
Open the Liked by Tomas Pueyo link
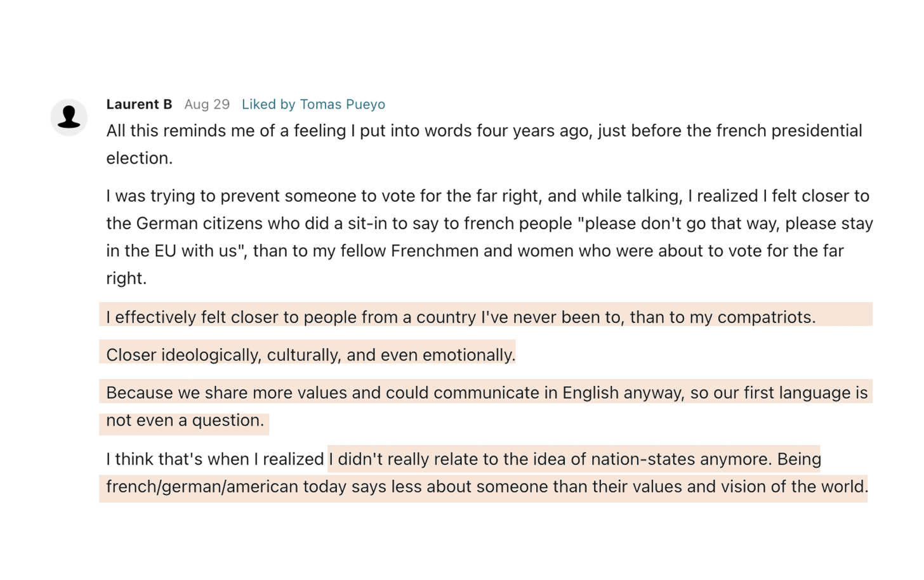(313, 104)
